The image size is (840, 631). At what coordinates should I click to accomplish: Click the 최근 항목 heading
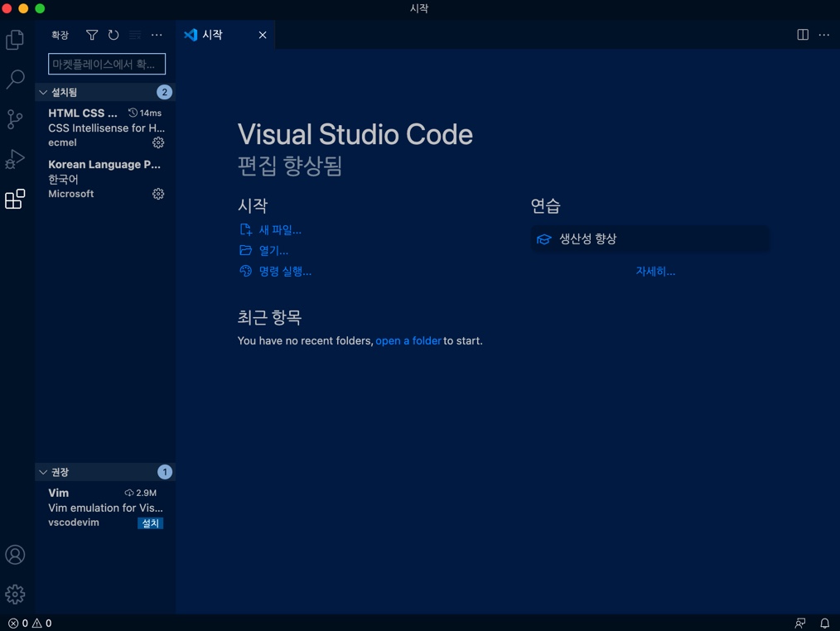pyautogui.click(x=269, y=317)
